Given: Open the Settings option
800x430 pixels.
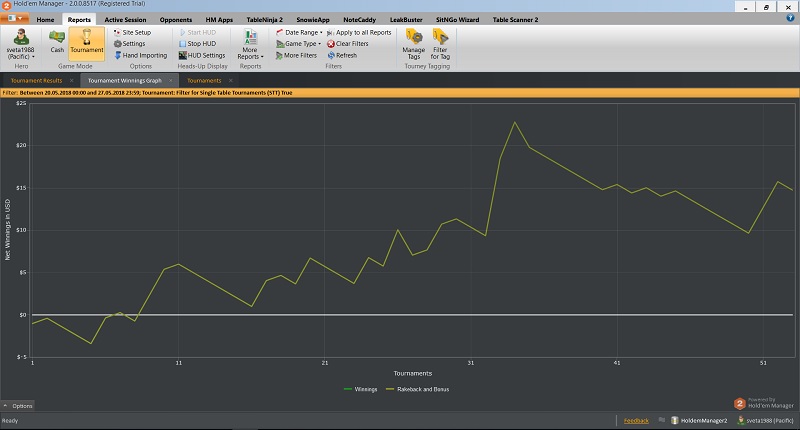Looking at the screenshot, I should coord(130,44).
